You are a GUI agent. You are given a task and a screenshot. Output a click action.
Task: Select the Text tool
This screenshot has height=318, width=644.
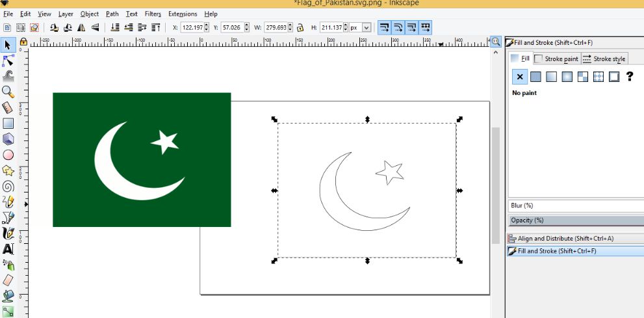click(8, 249)
